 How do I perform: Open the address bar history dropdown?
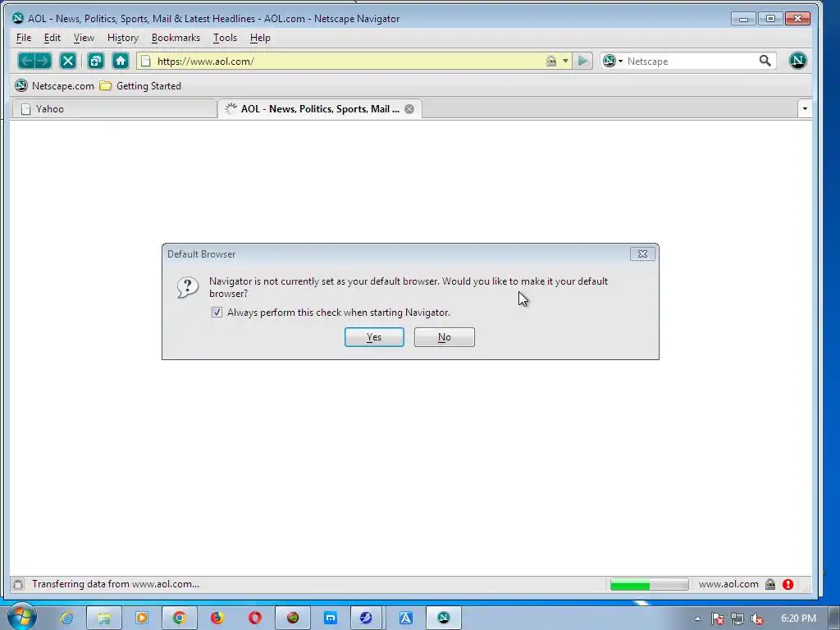565,61
